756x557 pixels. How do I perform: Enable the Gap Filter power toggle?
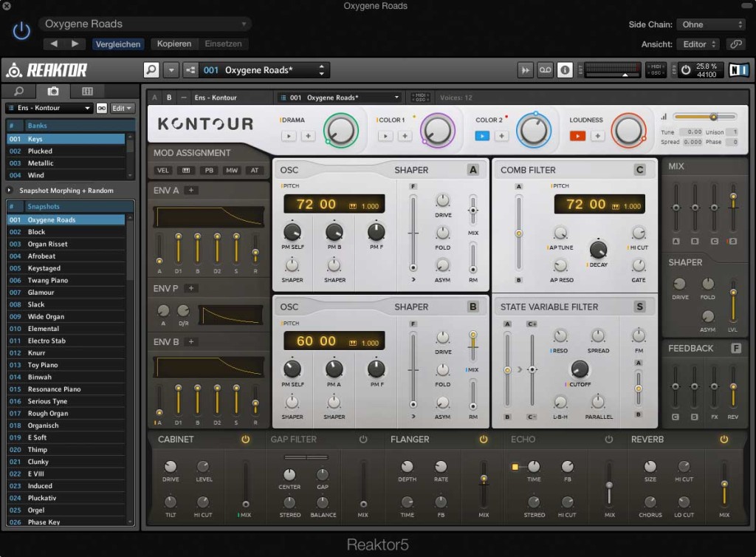(362, 439)
